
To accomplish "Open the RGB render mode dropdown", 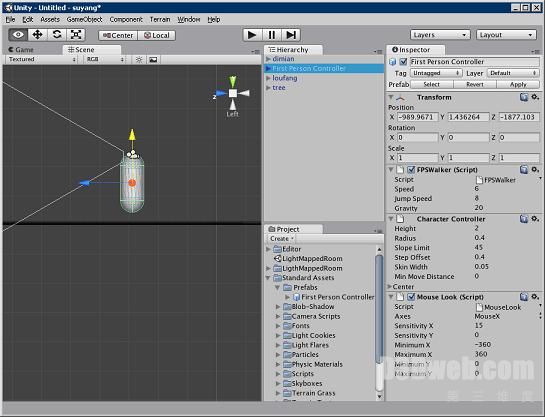I will pyautogui.click(x=105, y=59).
